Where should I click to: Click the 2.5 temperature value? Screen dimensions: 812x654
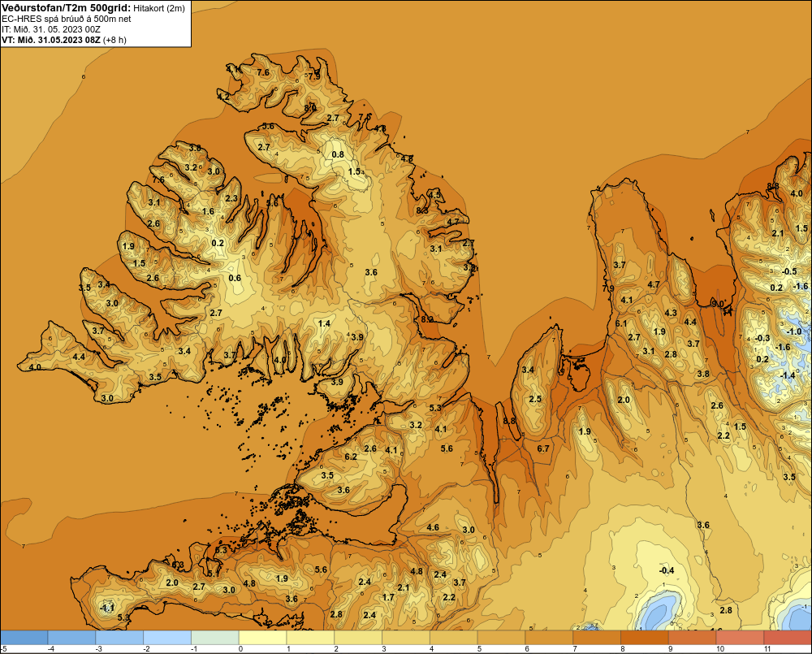click(x=535, y=399)
